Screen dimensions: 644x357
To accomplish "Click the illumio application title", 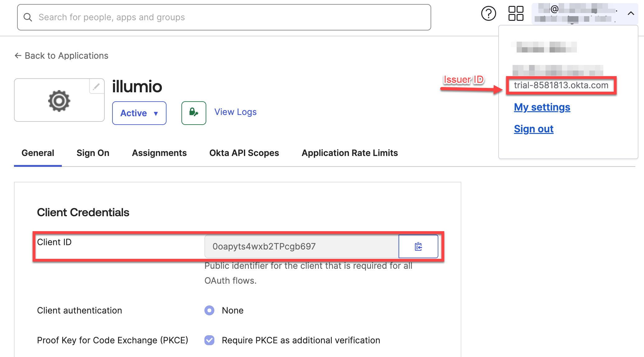I will (x=137, y=86).
